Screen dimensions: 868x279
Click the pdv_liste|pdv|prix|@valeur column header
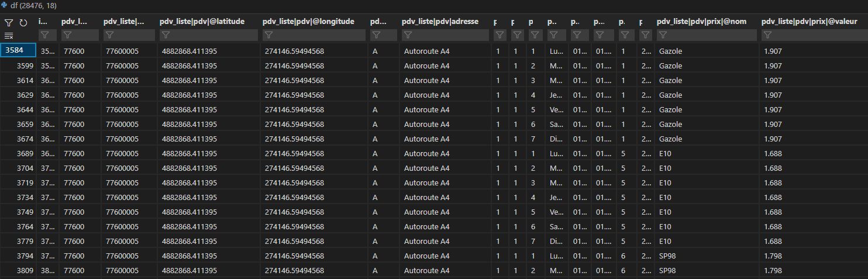810,22
